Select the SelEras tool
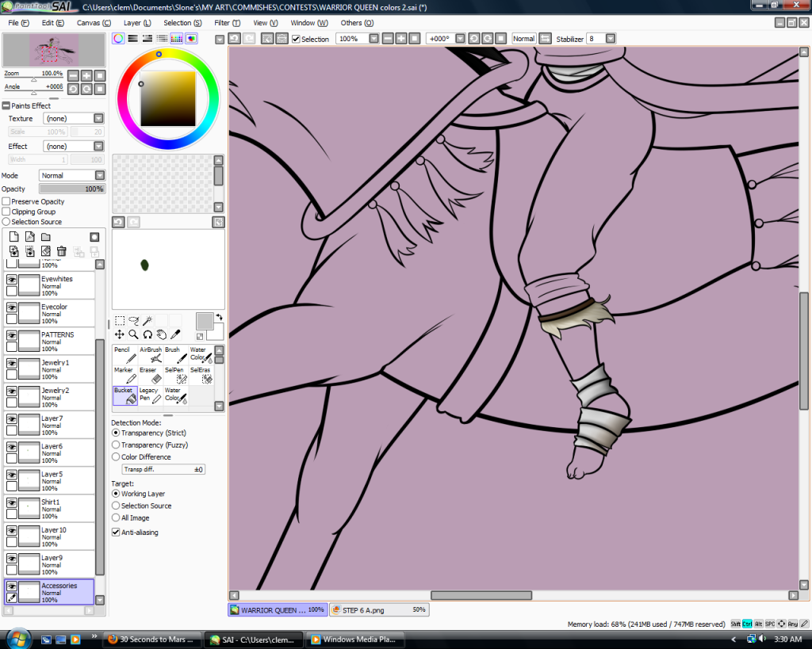The height and width of the screenshot is (649, 812). click(201, 376)
